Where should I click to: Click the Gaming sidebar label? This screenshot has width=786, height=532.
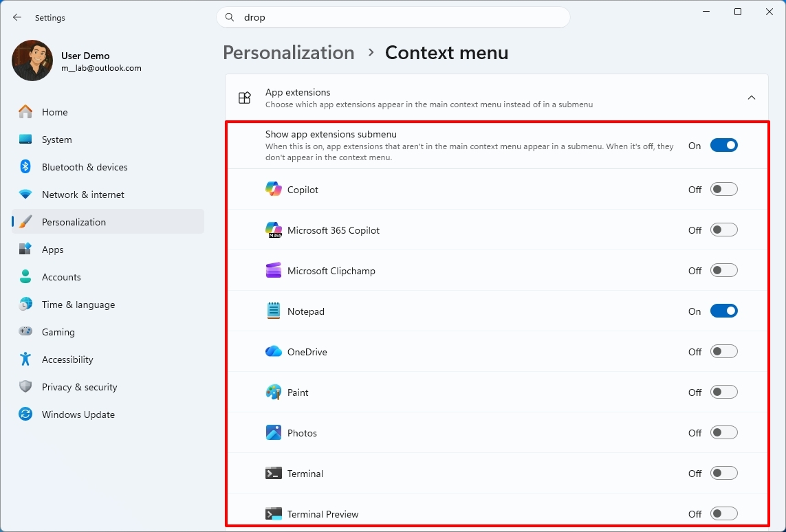(x=58, y=332)
